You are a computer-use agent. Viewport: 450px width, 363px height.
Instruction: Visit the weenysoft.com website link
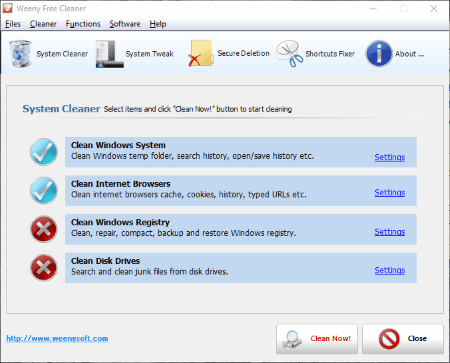click(57, 338)
